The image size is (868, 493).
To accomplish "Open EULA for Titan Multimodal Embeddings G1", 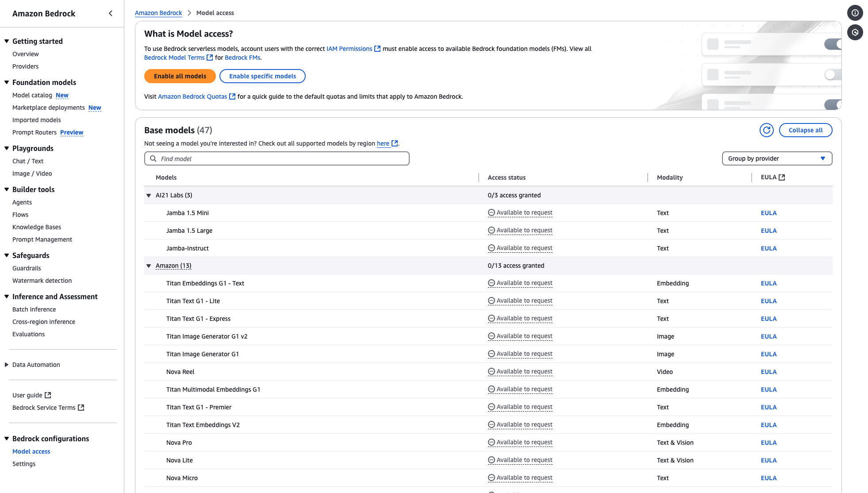I will click(x=768, y=389).
